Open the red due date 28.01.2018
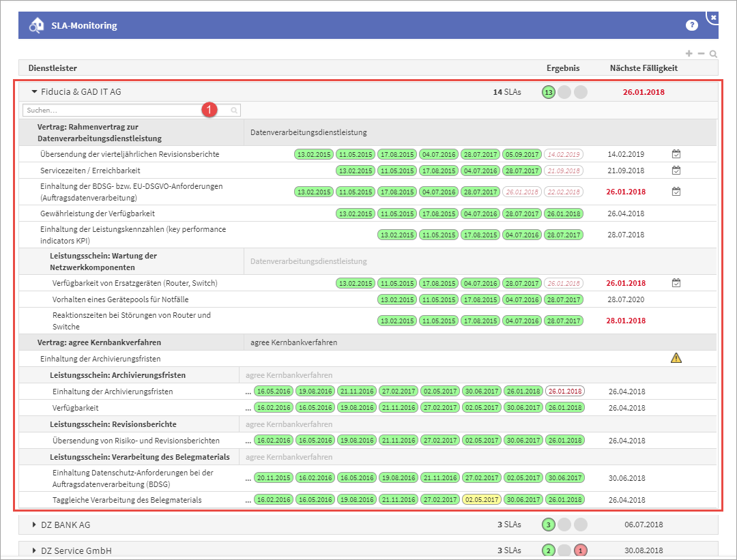The image size is (737, 560). pyautogui.click(x=626, y=321)
